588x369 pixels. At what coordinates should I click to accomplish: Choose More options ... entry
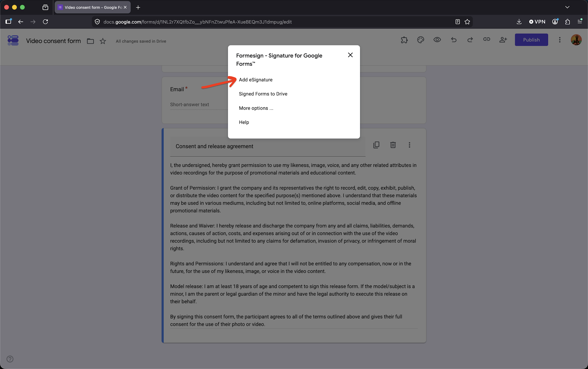[x=256, y=108]
